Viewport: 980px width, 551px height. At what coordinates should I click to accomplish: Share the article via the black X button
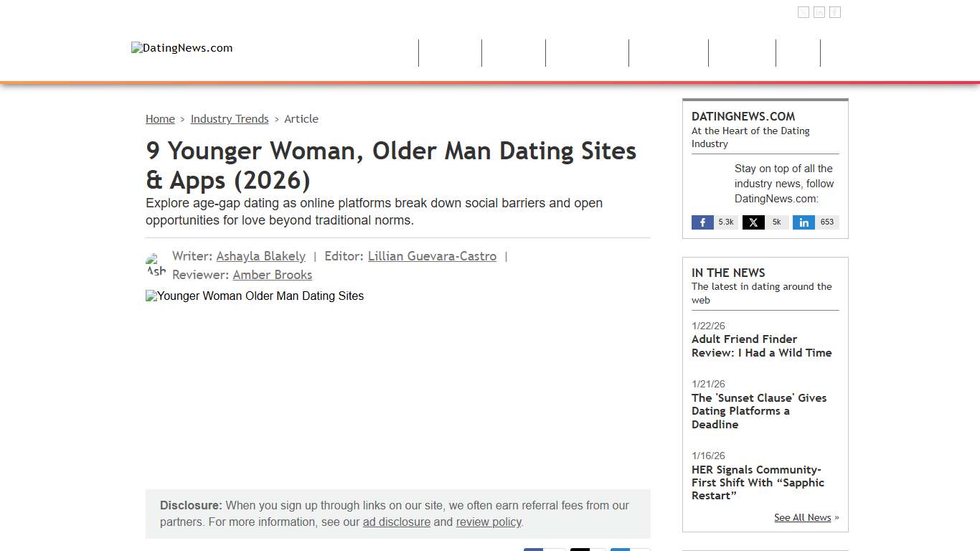pos(580,549)
